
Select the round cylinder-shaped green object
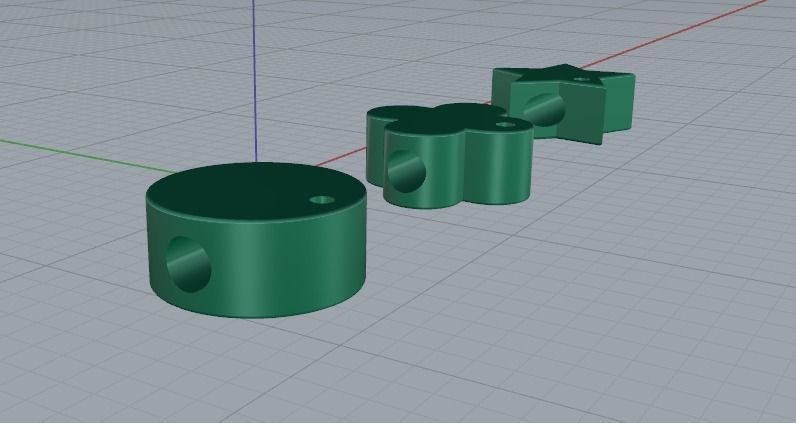click(256, 240)
